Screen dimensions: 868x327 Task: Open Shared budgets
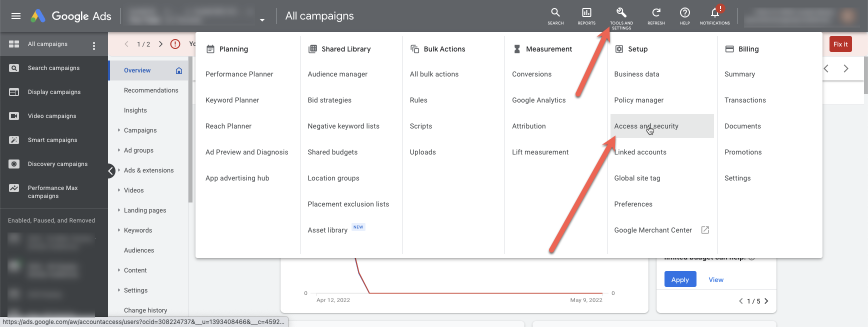pos(332,152)
